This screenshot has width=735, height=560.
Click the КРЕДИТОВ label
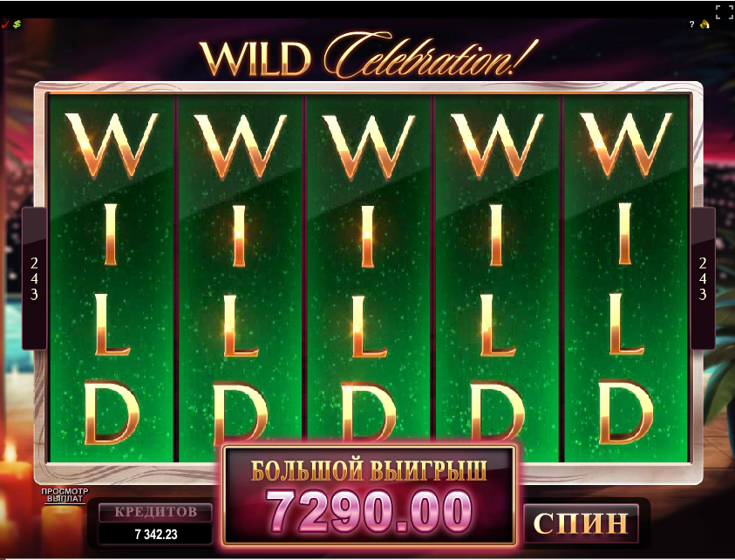pyautogui.click(x=155, y=512)
